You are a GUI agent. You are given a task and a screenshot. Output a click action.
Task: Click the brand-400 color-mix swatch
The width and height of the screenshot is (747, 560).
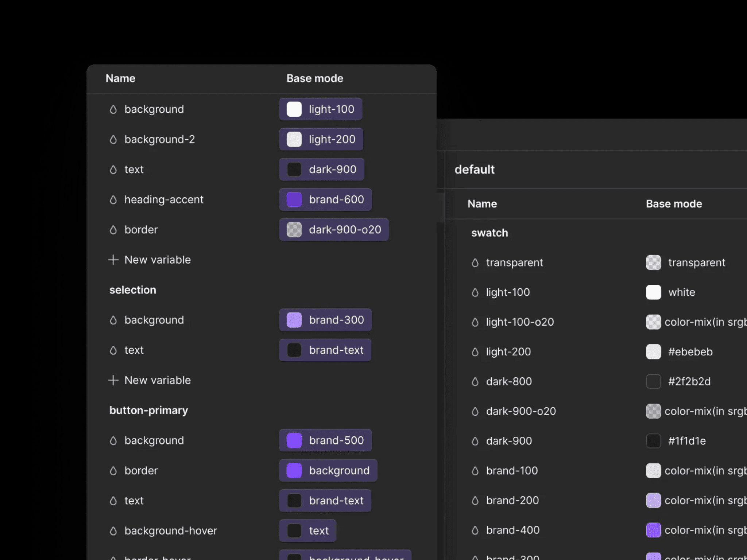(x=653, y=530)
